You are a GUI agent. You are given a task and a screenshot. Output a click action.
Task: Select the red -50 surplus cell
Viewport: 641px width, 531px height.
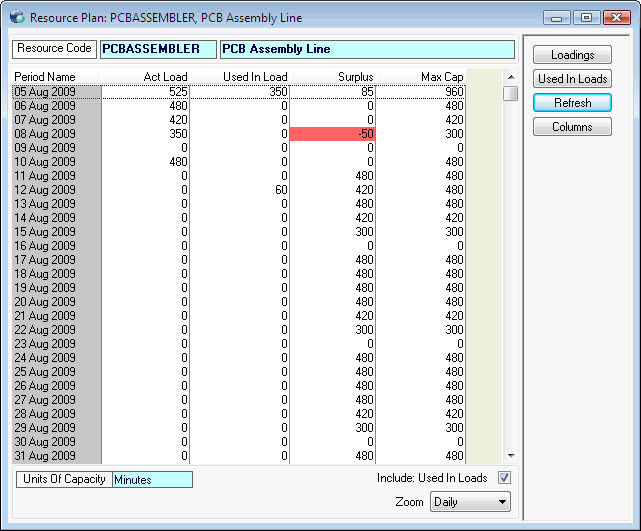point(332,134)
